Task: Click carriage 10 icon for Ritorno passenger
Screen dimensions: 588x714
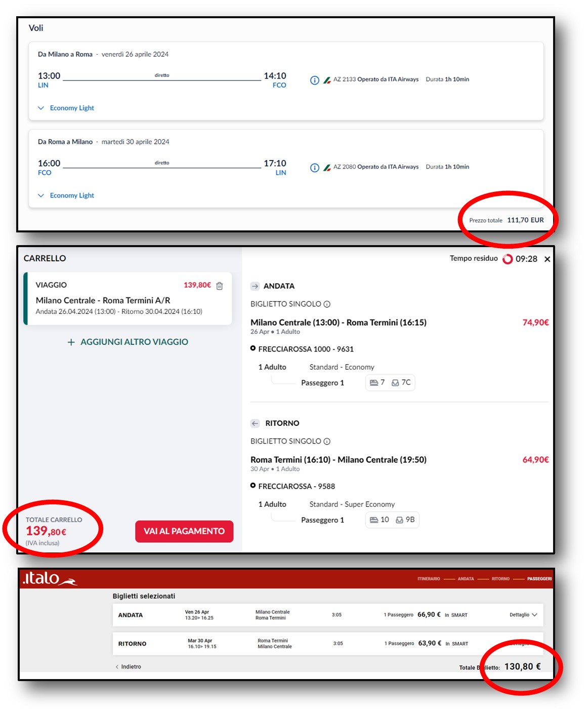Action: (x=374, y=520)
